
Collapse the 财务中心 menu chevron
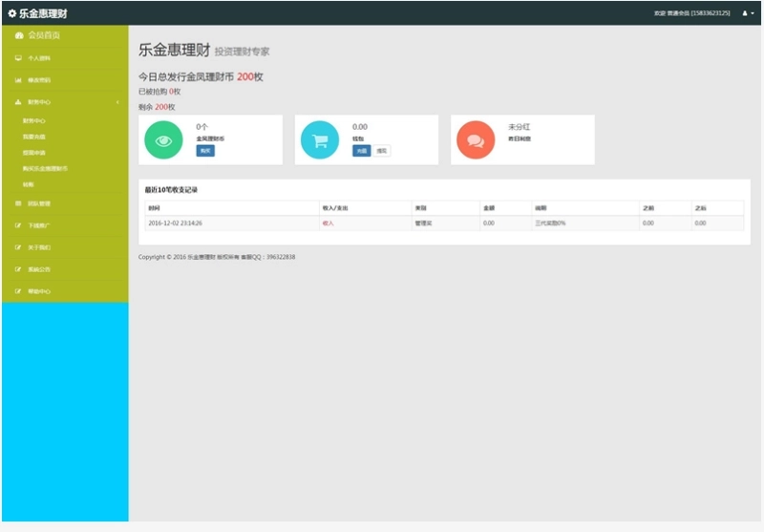click(x=117, y=102)
